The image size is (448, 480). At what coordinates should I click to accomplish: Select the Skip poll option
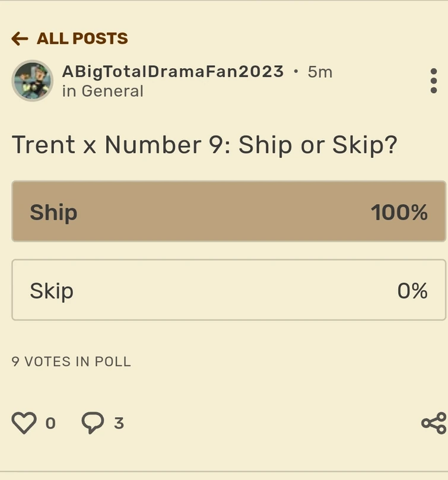click(224, 290)
